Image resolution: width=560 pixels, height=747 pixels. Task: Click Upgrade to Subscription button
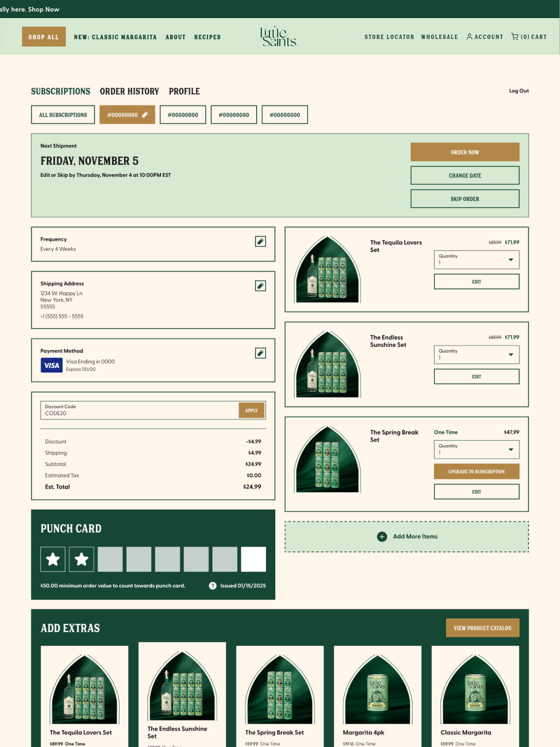point(476,472)
